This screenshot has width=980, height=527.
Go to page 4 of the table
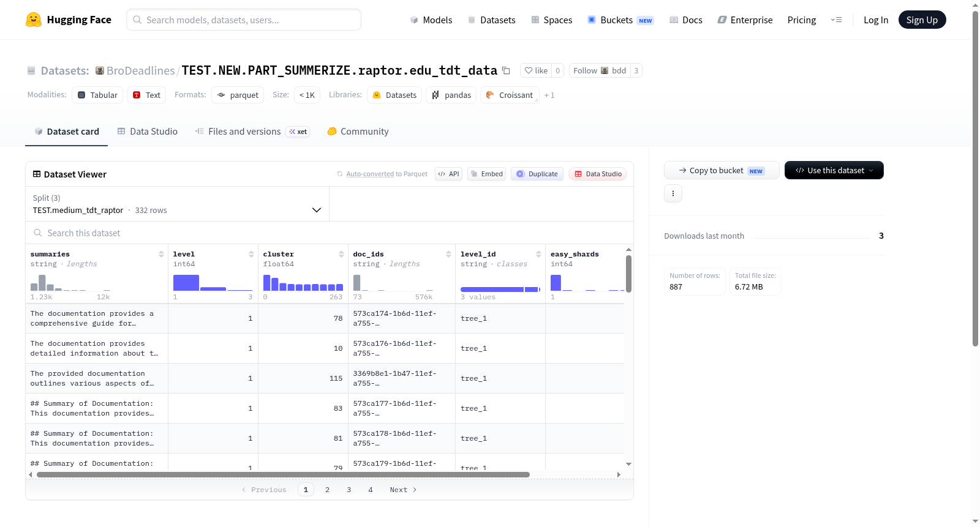(370, 490)
